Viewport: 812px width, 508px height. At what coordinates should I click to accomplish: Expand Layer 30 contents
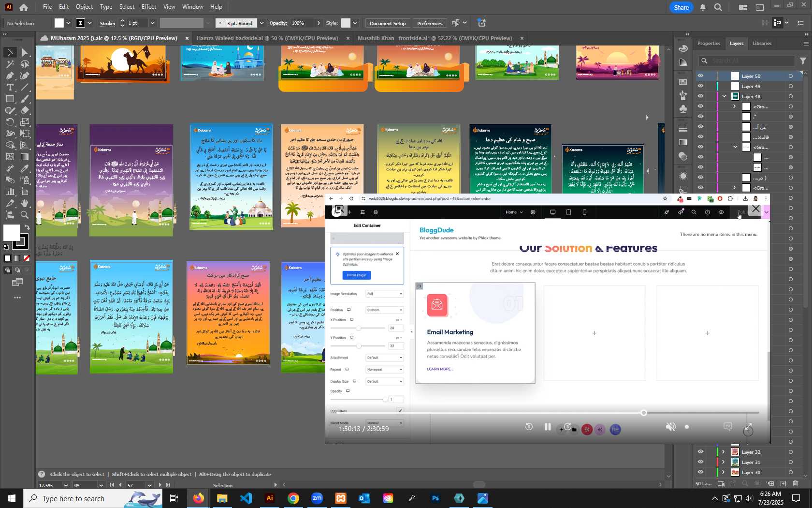tap(724, 472)
